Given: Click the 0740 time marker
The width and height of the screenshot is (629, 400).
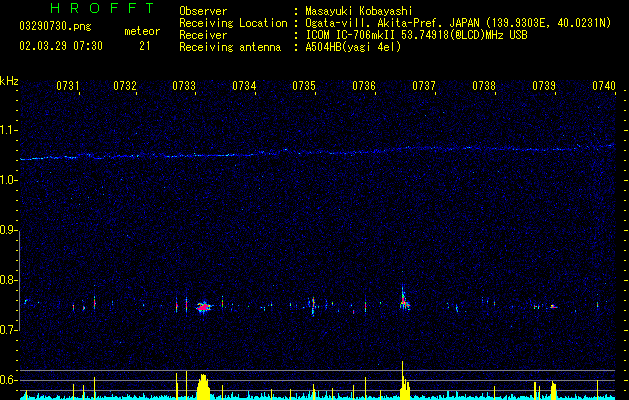Looking at the screenshot, I should [604, 85].
